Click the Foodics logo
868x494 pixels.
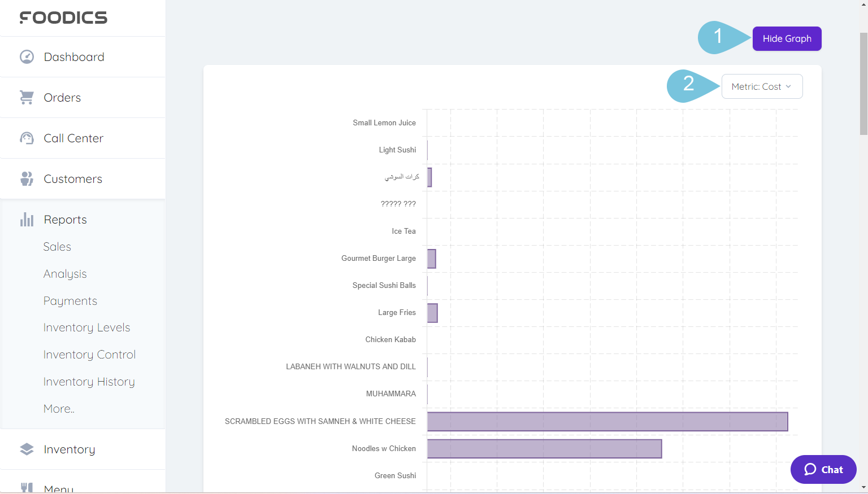[x=63, y=17]
